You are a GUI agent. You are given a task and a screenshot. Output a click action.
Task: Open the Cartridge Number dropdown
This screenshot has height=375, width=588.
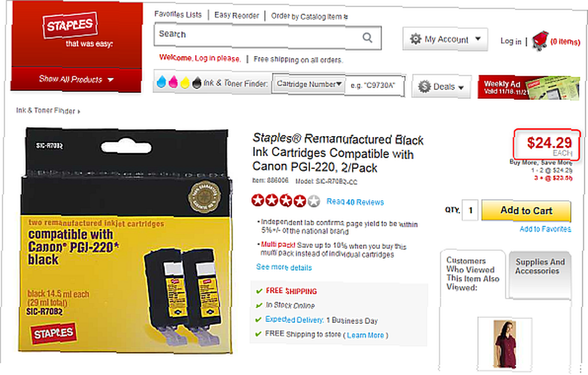(x=309, y=84)
